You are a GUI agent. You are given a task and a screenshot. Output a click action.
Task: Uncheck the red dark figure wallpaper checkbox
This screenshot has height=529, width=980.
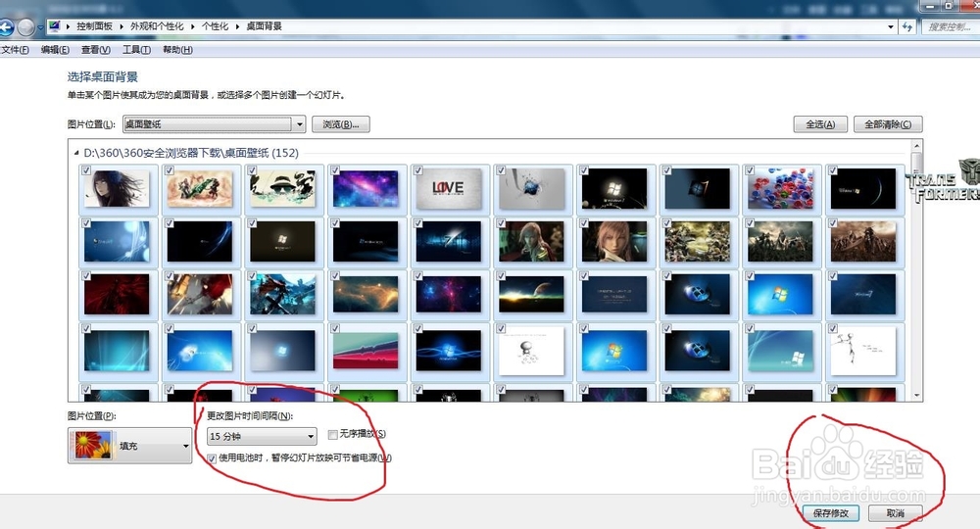[x=86, y=275]
